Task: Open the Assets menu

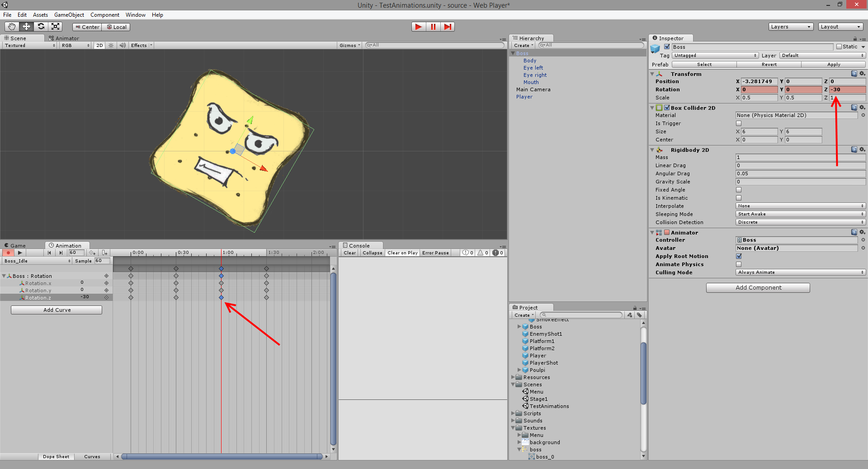Action: (x=40, y=15)
